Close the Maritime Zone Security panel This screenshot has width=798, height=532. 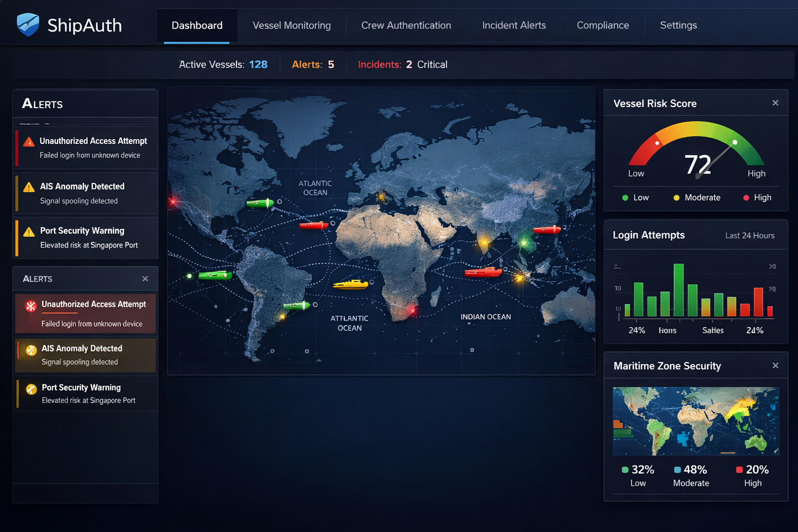click(x=775, y=366)
